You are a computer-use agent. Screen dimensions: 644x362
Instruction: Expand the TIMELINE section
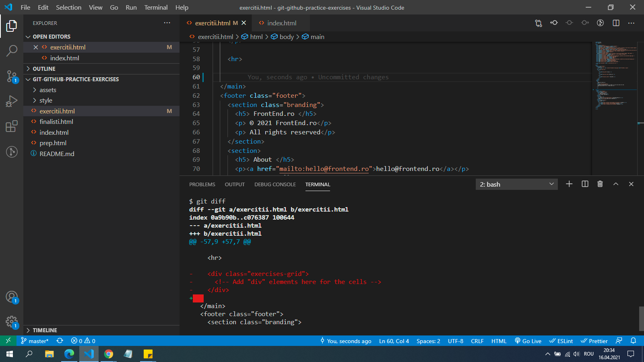pos(45,330)
